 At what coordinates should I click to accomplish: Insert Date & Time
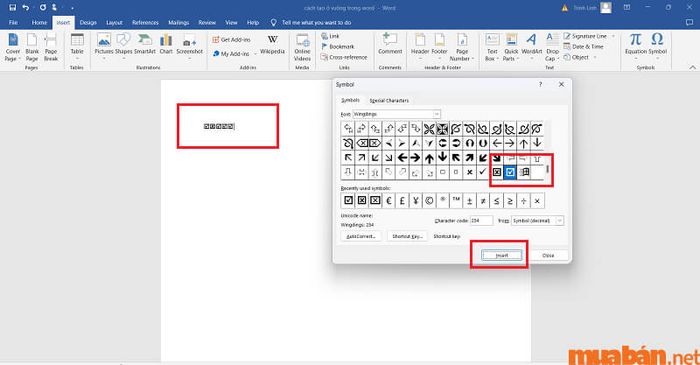pyautogui.click(x=583, y=46)
